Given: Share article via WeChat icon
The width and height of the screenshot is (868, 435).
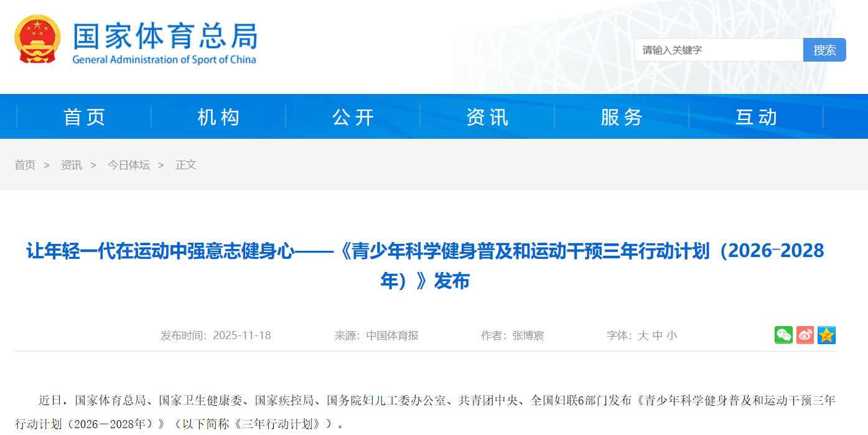Looking at the screenshot, I should 783,335.
